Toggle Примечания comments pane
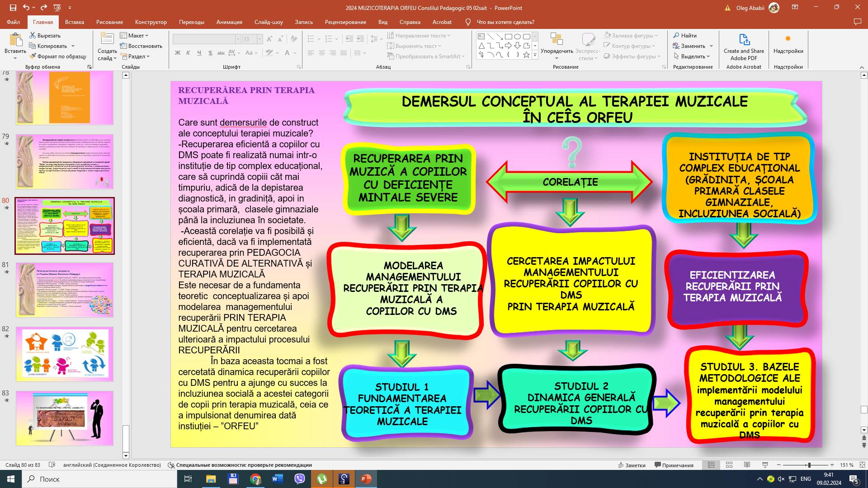This screenshot has height=488, width=868. coord(674,465)
